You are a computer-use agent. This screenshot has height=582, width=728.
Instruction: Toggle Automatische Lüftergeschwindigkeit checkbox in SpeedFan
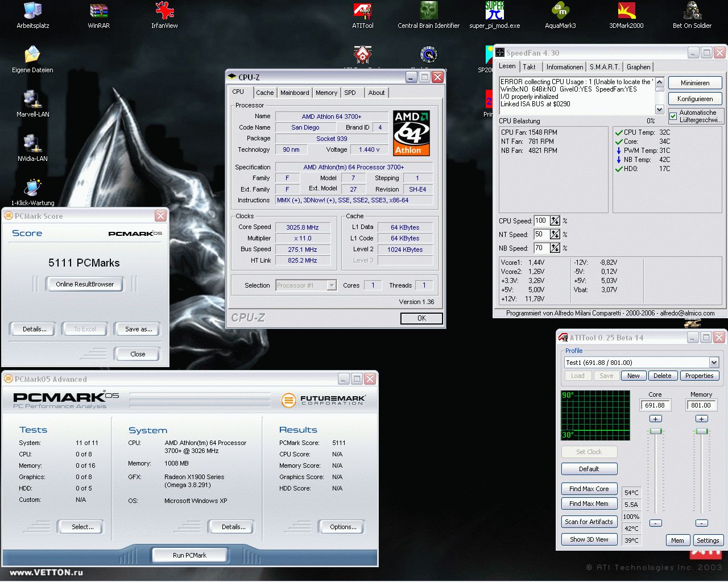(673, 116)
